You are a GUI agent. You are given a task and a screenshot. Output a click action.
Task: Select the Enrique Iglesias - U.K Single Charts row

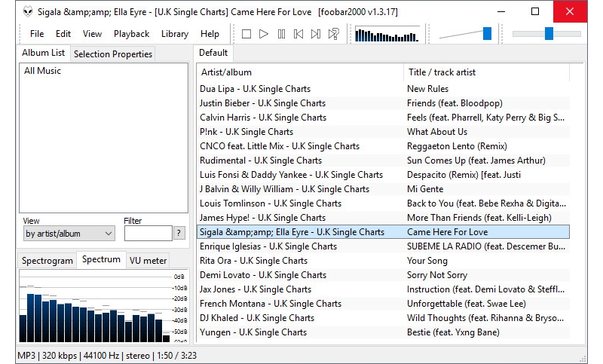point(384,246)
